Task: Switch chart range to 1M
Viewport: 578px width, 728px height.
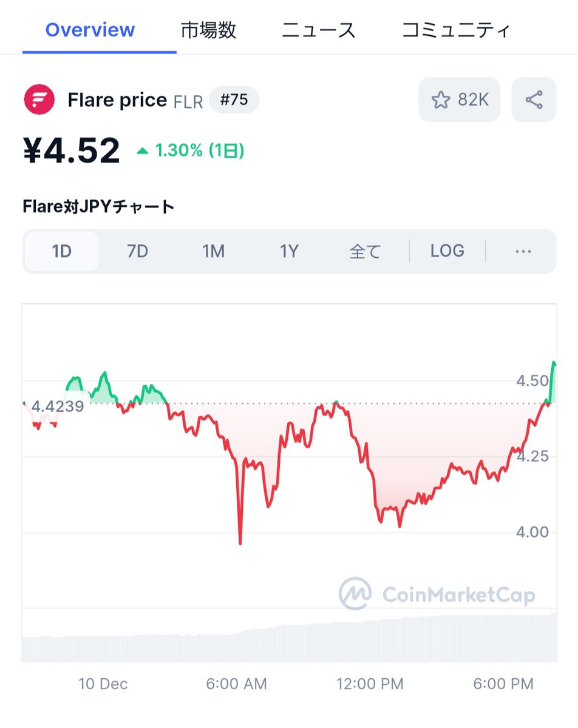Action: (x=213, y=251)
